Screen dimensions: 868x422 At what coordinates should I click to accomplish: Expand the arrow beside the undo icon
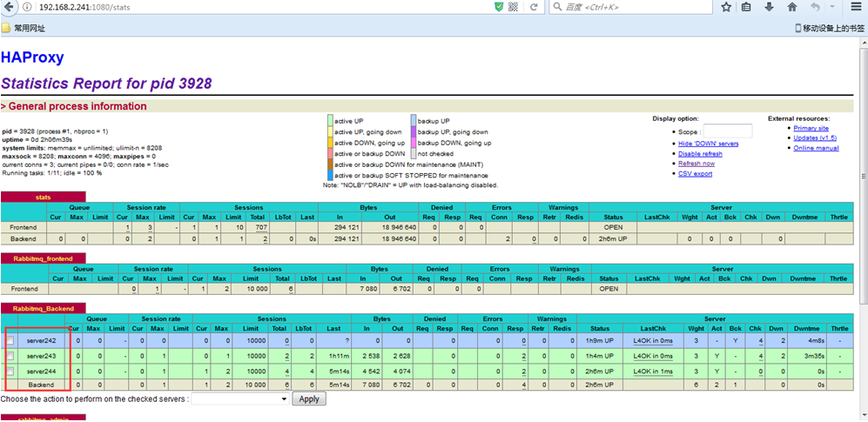click(832, 7)
